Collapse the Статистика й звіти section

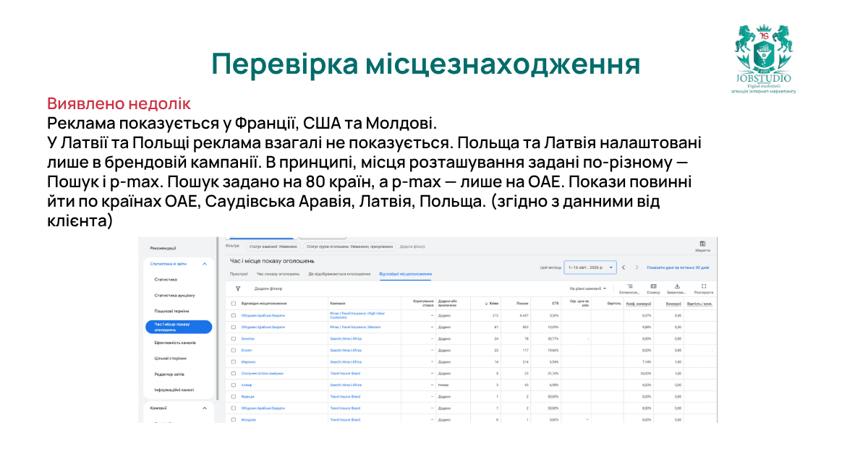point(205,264)
